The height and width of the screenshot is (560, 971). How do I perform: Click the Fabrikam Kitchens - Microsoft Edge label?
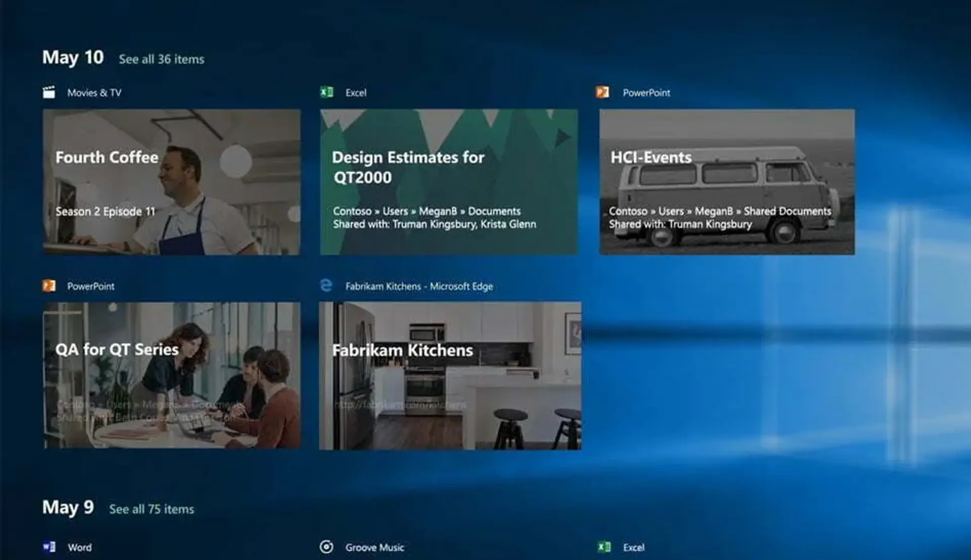pyautogui.click(x=419, y=286)
